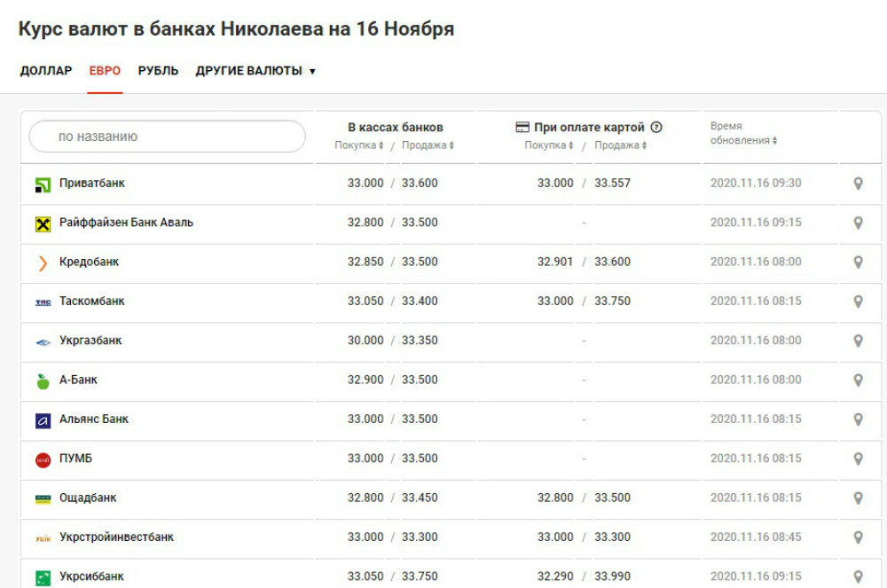
Task: Click the Укргазбанк logo icon
Action: (x=43, y=342)
